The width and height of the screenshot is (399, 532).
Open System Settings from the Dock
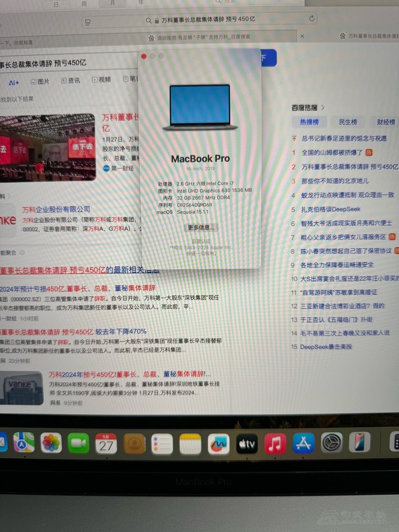pyautogui.click(x=332, y=443)
